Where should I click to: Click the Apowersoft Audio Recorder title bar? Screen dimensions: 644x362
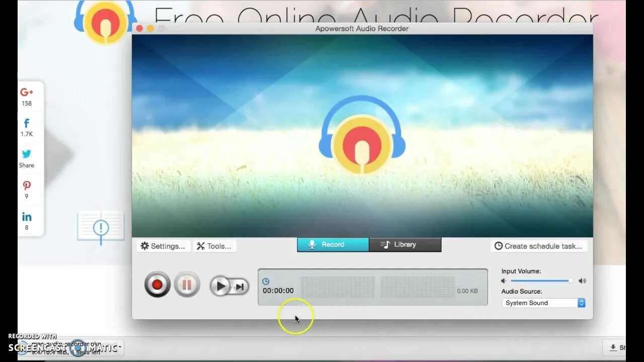pyautogui.click(x=362, y=29)
